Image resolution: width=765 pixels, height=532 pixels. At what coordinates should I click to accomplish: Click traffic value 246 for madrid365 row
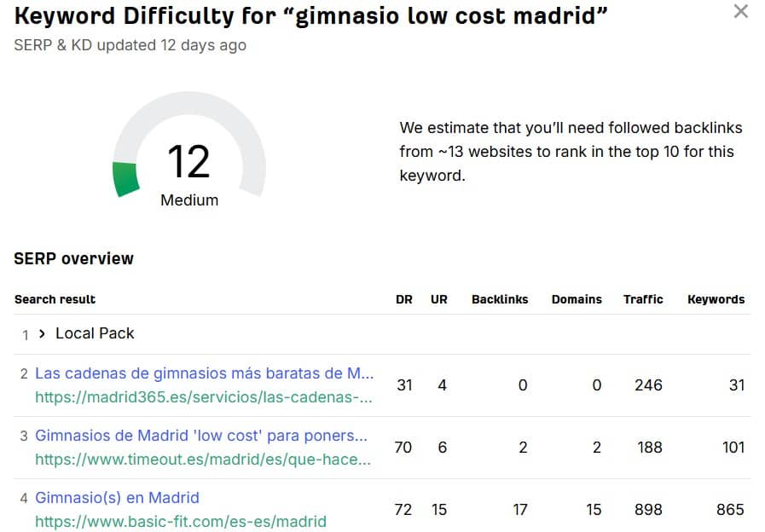click(x=648, y=385)
